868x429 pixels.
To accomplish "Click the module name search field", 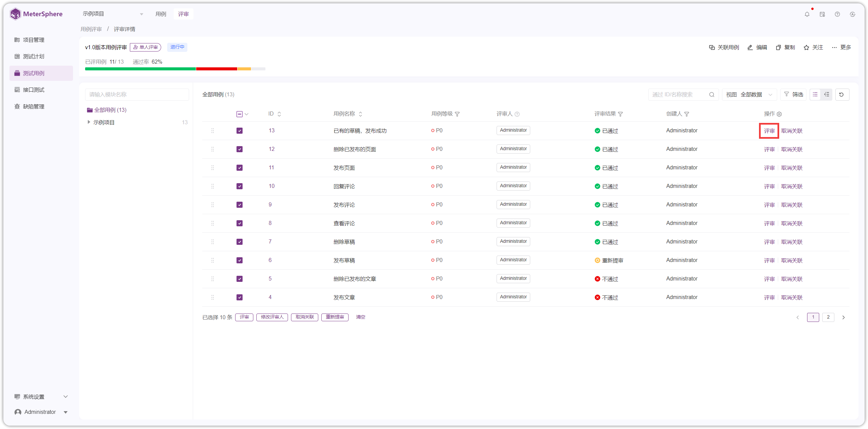I will [137, 94].
